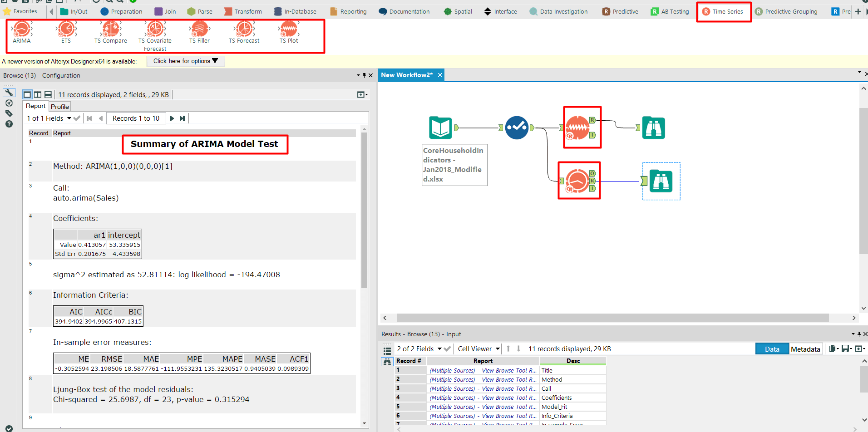Open the annotation tag icon

(9, 113)
